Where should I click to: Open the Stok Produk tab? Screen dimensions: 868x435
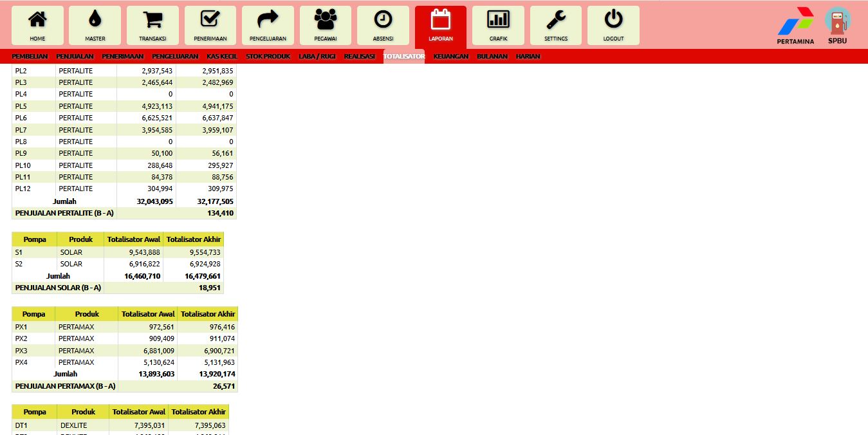tap(268, 57)
